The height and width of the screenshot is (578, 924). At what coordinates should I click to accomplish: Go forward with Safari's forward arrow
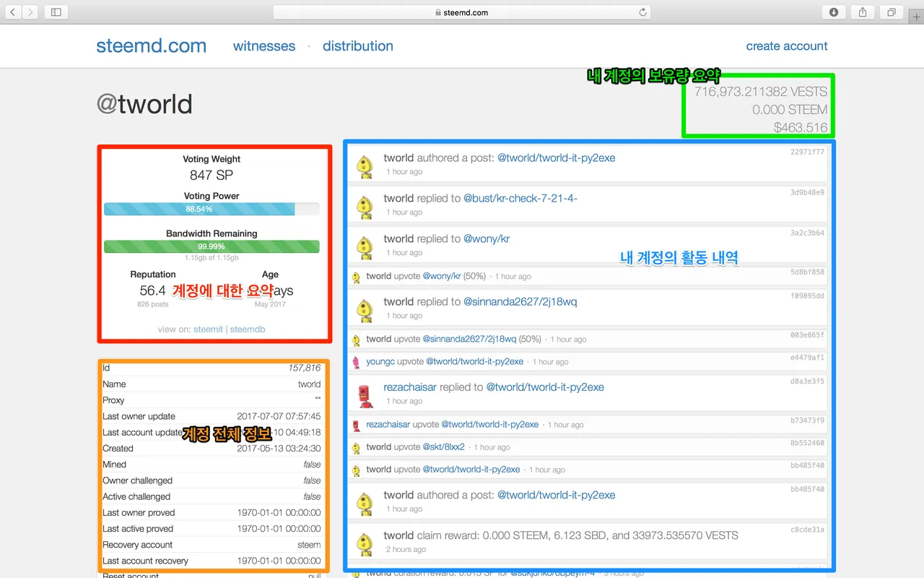[x=30, y=12]
